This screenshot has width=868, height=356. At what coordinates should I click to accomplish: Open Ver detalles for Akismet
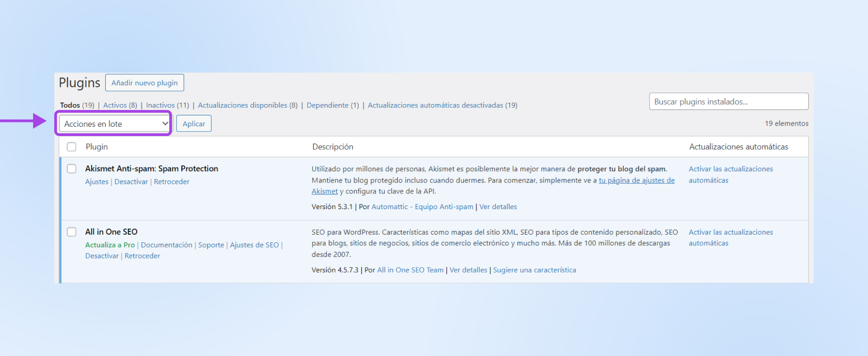click(498, 207)
